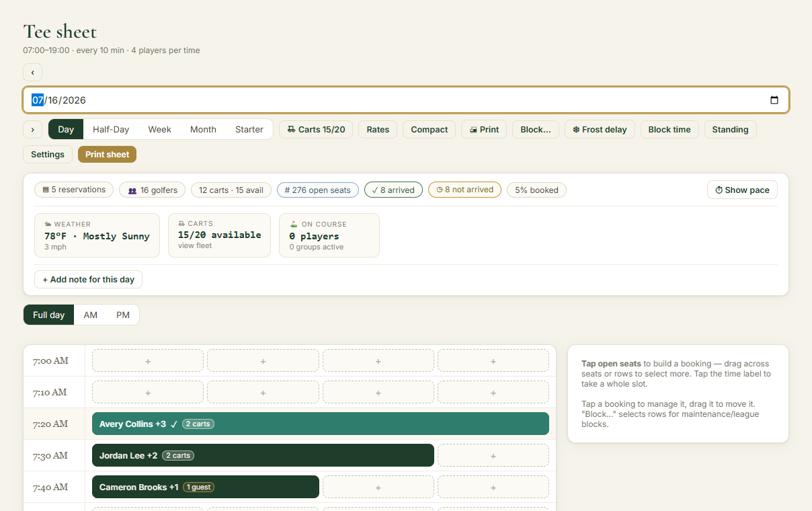Open the Carts card to view fleet

click(x=219, y=235)
